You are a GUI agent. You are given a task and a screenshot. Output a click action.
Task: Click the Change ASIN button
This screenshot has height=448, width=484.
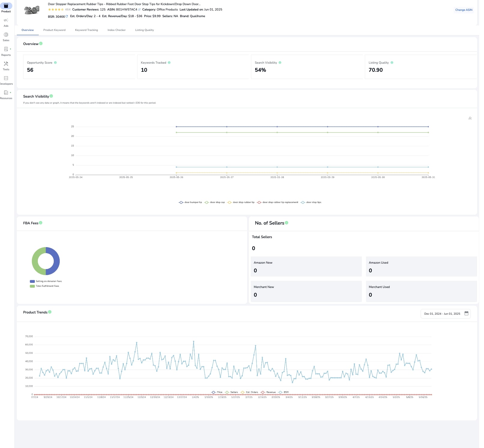click(x=464, y=10)
